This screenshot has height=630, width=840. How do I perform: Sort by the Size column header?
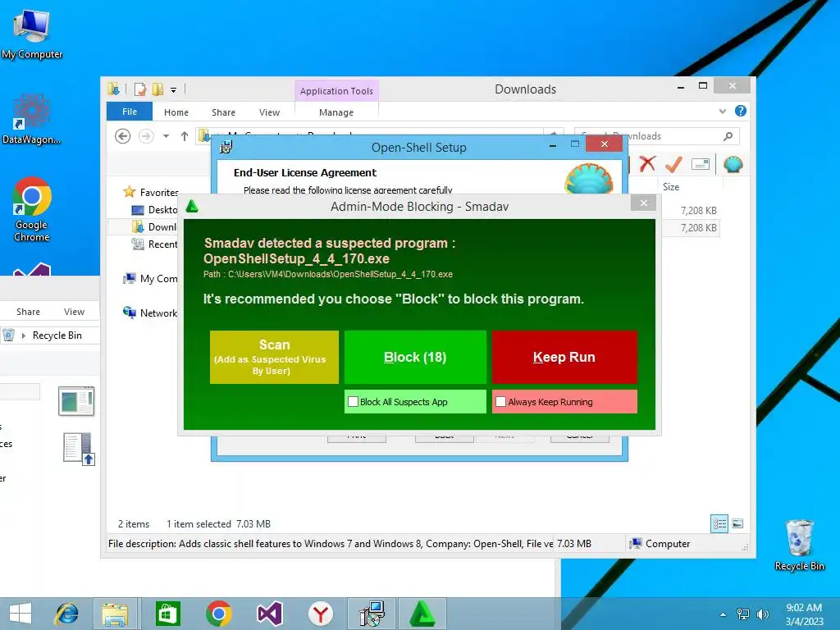(671, 187)
